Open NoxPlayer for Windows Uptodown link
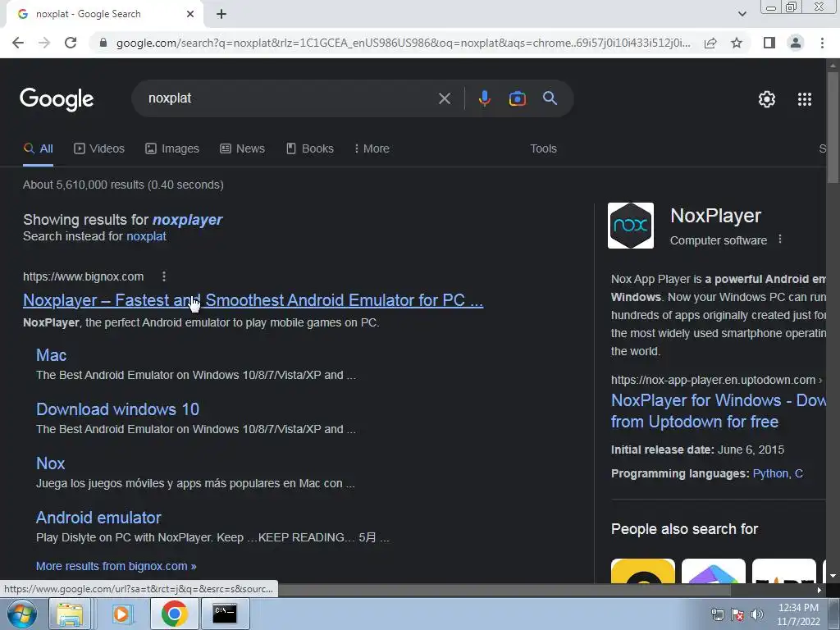The height and width of the screenshot is (630, 840). [x=719, y=411]
